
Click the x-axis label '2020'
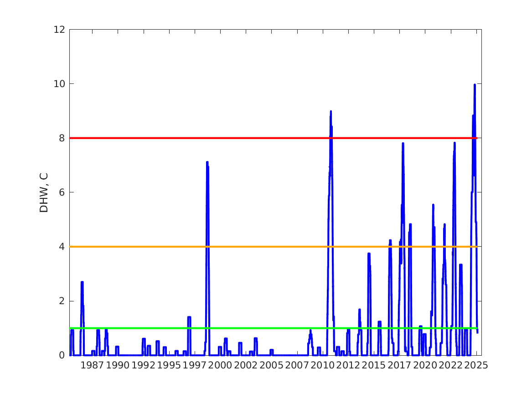[x=425, y=365]
